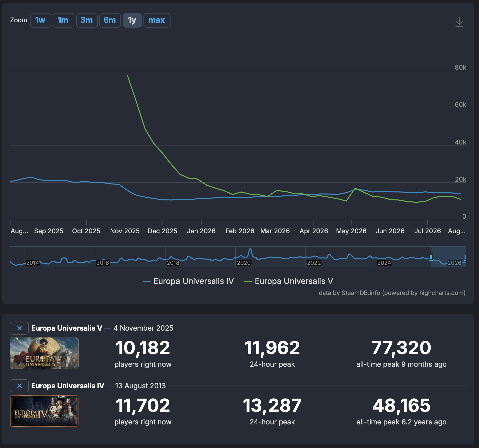Screen dimensions: 479x448
Task: Click the 60k y-axis label
Action: (460, 105)
